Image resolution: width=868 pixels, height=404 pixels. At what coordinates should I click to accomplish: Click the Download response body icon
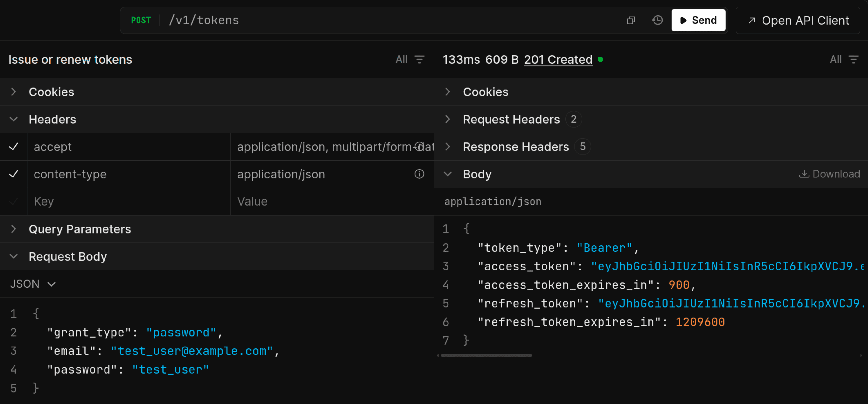point(804,174)
